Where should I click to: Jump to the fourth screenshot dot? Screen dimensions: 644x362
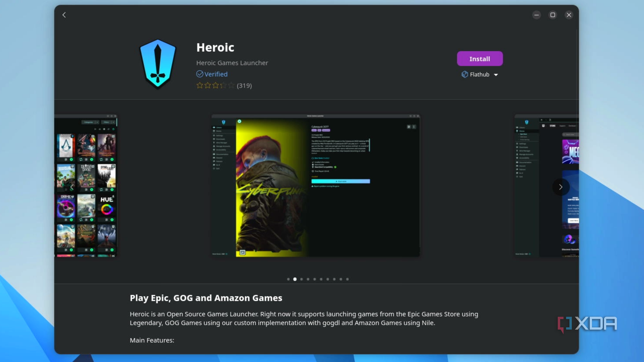point(308,279)
